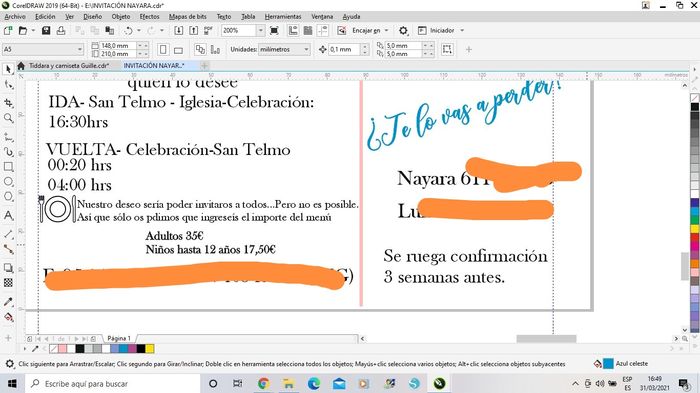Viewport: 700px width, 393px height.
Task: Select the Polygon tool
Action: [x=8, y=196]
